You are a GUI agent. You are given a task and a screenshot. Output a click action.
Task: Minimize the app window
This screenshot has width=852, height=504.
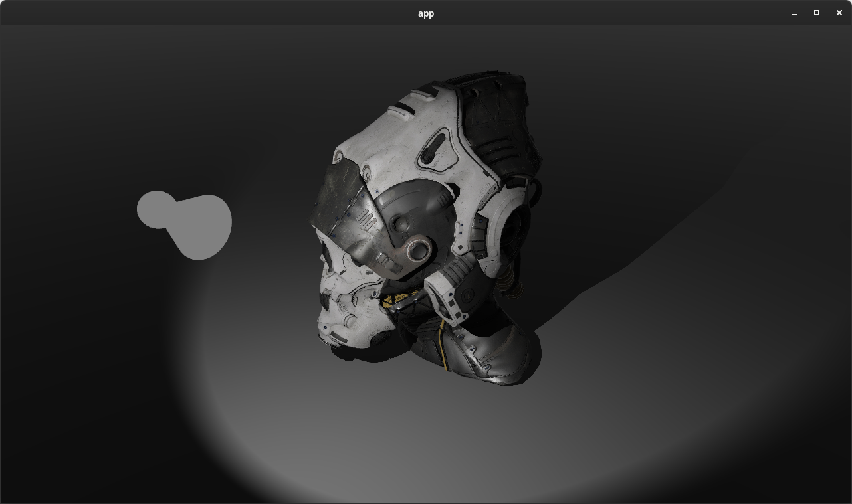[794, 13]
